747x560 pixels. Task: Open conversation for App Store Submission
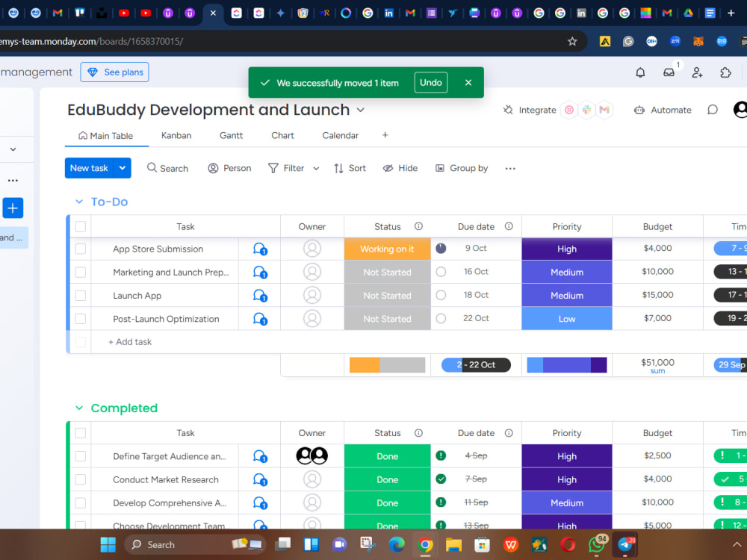tap(260, 249)
